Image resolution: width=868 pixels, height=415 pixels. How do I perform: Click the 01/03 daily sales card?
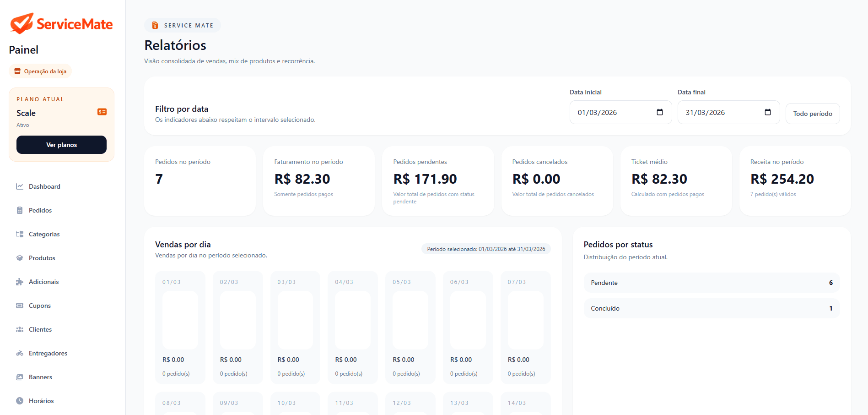pyautogui.click(x=180, y=327)
